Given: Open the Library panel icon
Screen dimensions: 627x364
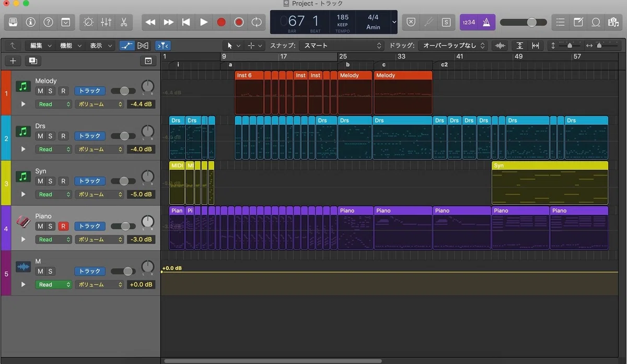Looking at the screenshot, I should pos(13,22).
